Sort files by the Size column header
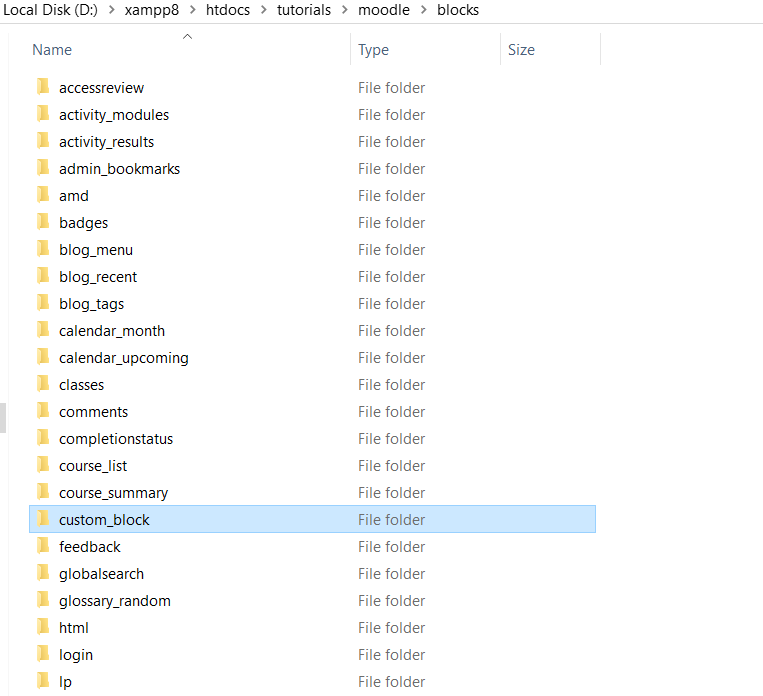 (x=521, y=50)
